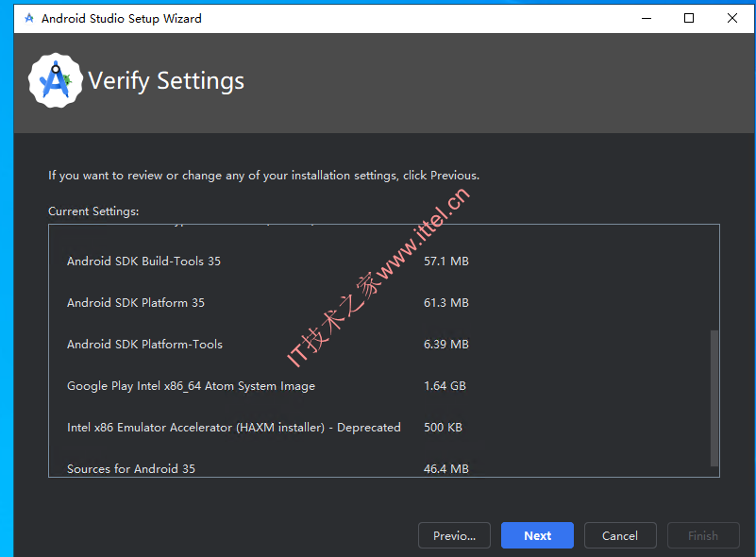Select Intel x86 Emulator Accelerator HAXM entry
756x557 pixels.
tap(234, 428)
